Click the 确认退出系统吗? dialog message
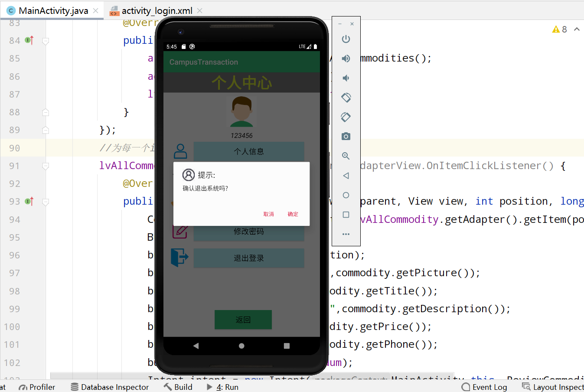Viewport: 584px width, 392px height. pyautogui.click(x=206, y=188)
